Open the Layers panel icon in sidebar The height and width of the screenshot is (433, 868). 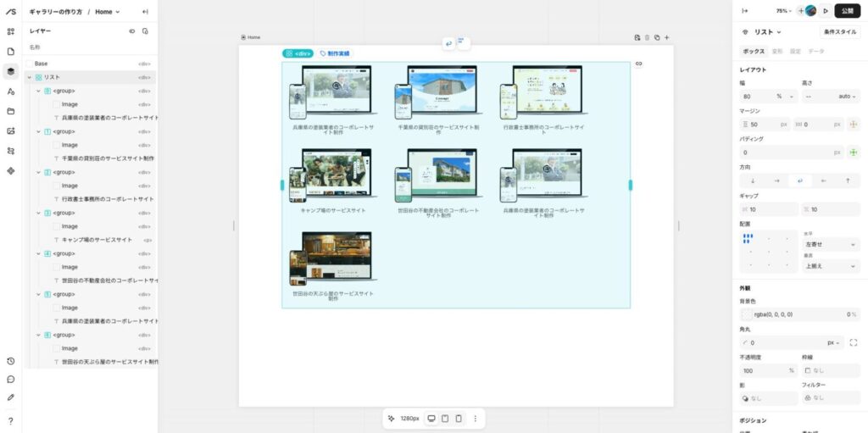[11, 71]
